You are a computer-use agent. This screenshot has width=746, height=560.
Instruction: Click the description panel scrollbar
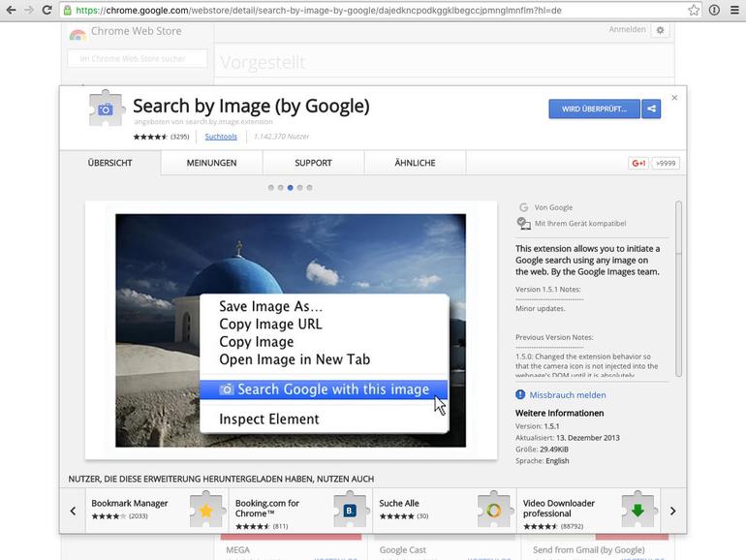678,289
